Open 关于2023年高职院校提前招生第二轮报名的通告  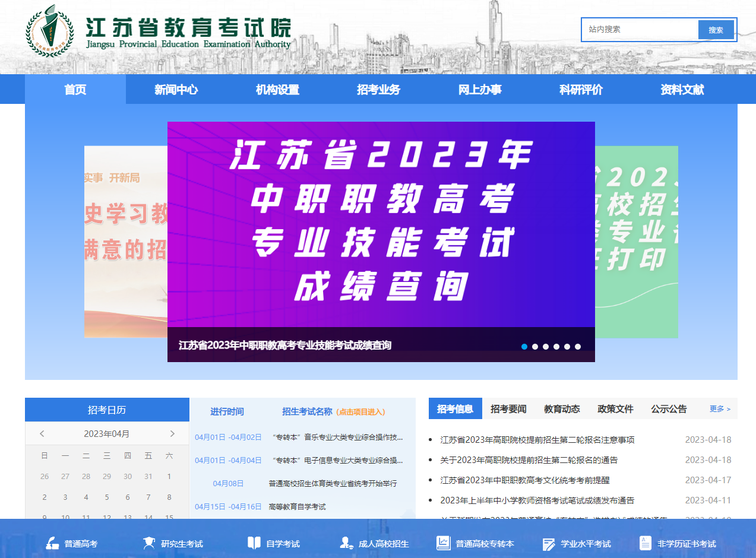529,460
